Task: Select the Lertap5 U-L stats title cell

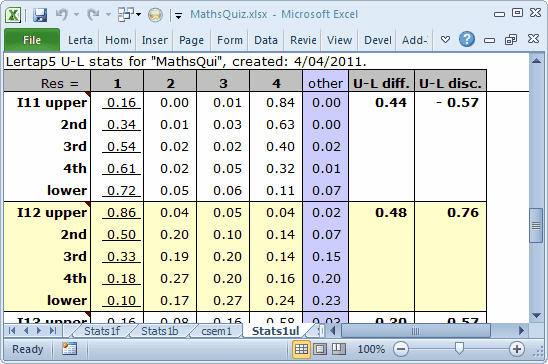Action: click(186, 61)
